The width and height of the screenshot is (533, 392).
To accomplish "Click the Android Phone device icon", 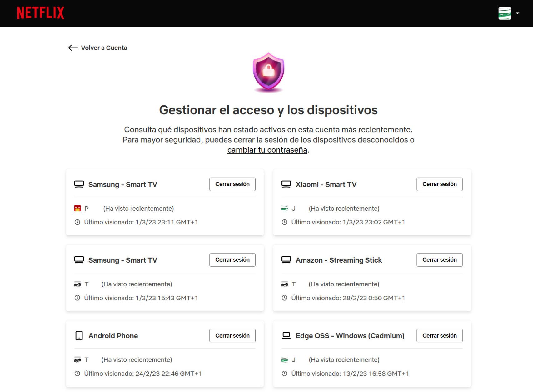I will click(x=79, y=336).
